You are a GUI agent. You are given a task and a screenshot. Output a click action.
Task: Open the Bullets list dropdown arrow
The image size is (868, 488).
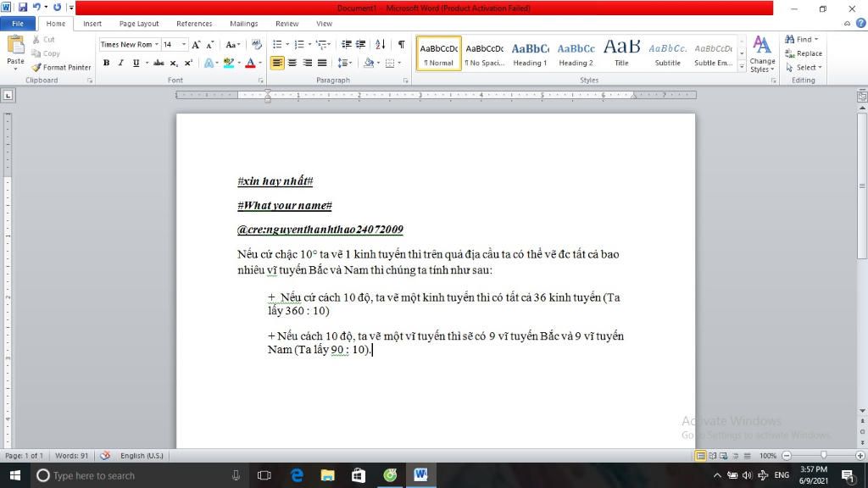[x=287, y=44]
